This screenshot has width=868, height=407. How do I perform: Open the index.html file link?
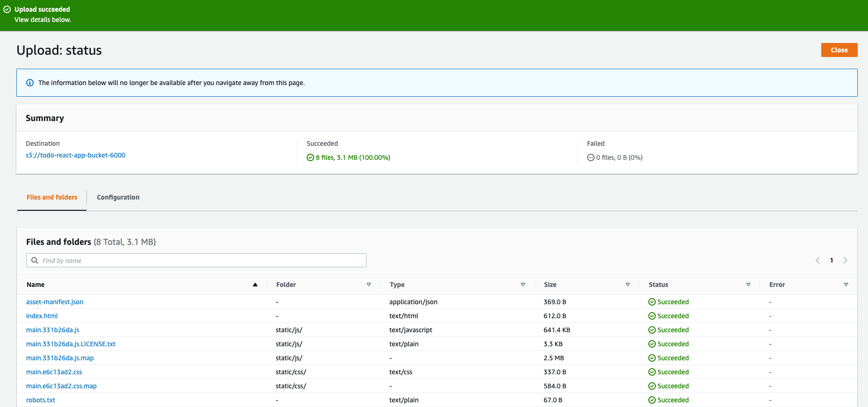tap(42, 316)
